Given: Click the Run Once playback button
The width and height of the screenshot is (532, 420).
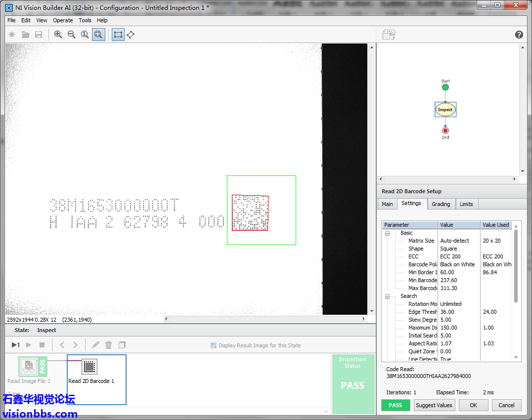Looking at the screenshot, I should tap(16, 345).
